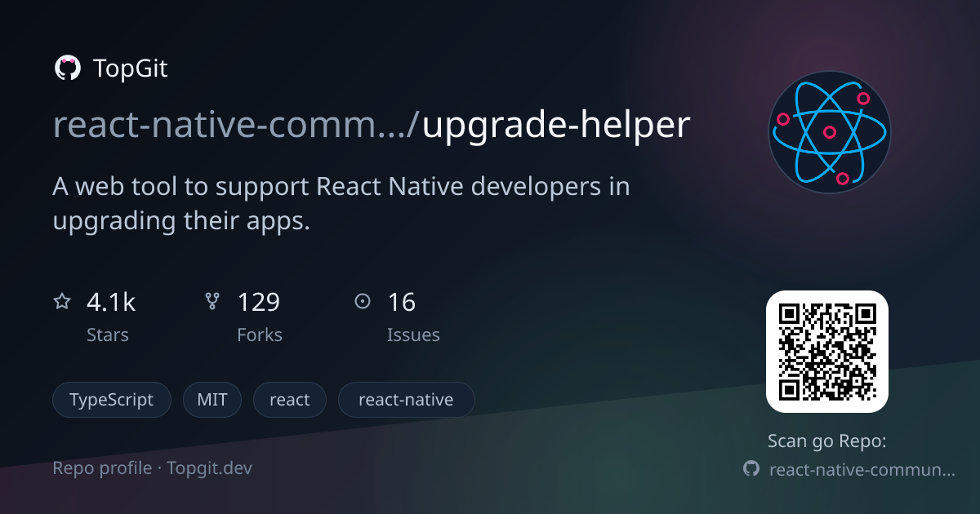980x514 pixels.
Task: Click the Repo profile · Topgit.dev footer text
Action: click(x=153, y=468)
